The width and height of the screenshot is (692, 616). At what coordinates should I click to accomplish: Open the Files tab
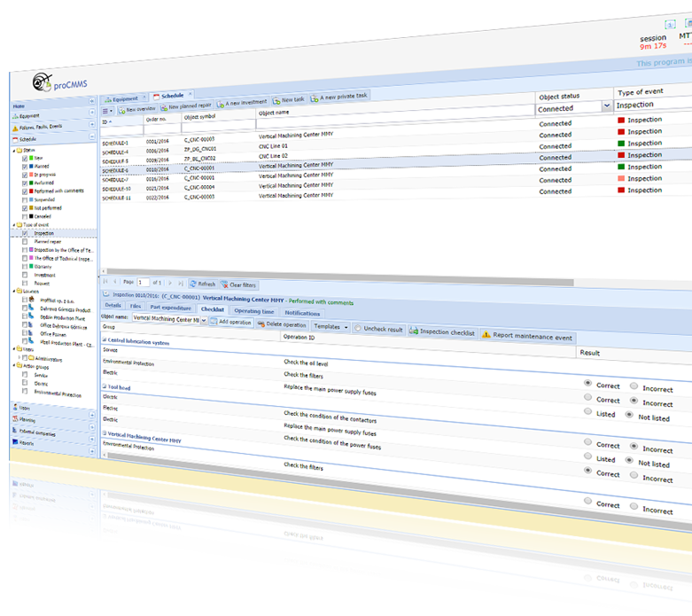[136, 306]
